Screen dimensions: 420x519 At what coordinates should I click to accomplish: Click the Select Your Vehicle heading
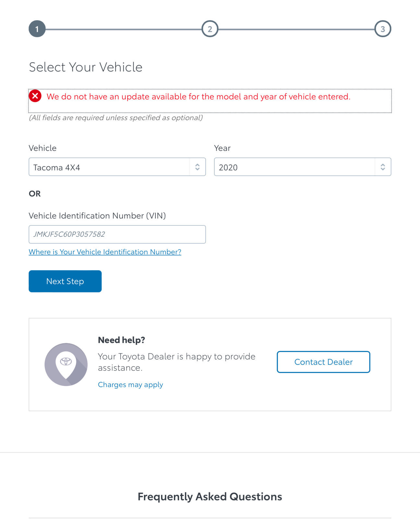point(86,67)
